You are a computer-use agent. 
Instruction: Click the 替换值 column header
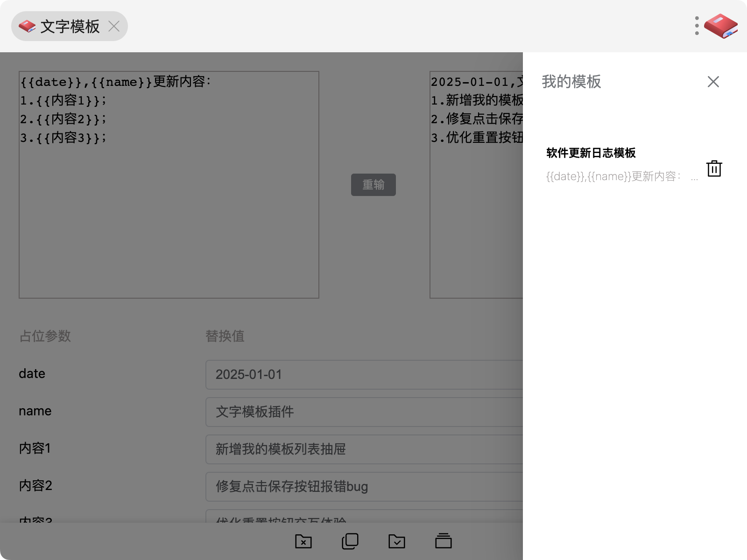click(x=225, y=336)
